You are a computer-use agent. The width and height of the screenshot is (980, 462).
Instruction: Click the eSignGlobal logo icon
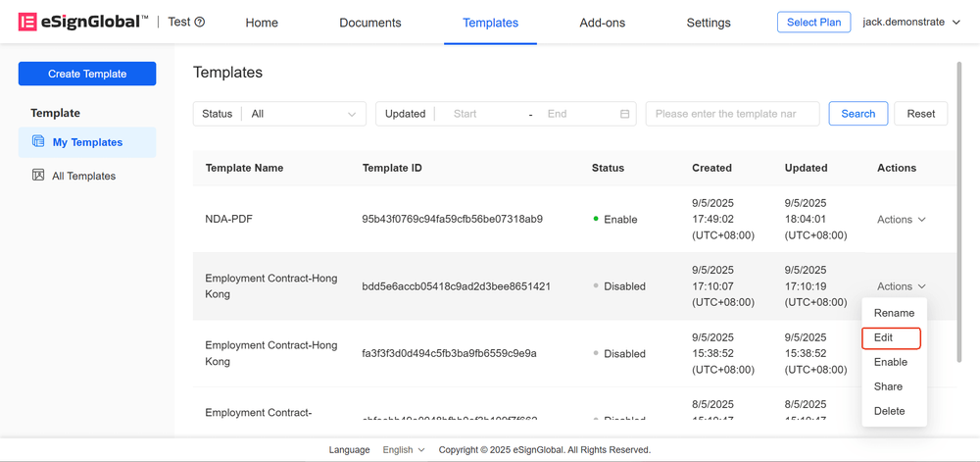[27, 22]
